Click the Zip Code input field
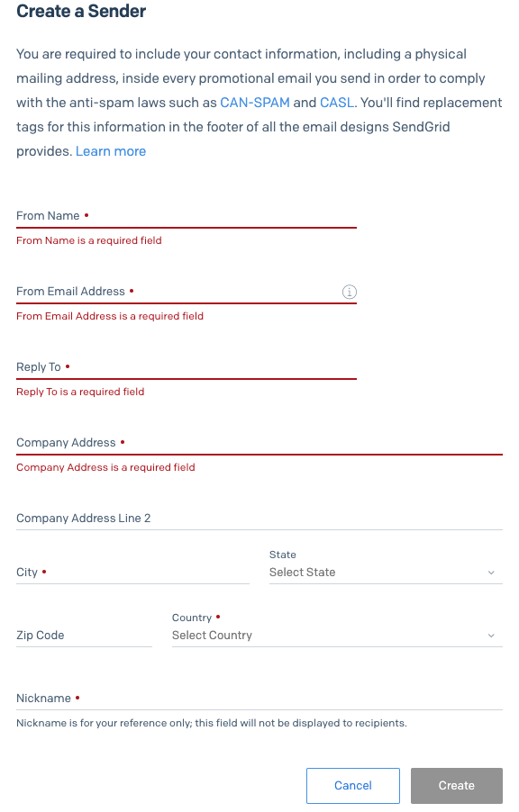The image size is (519, 812). 84,636
